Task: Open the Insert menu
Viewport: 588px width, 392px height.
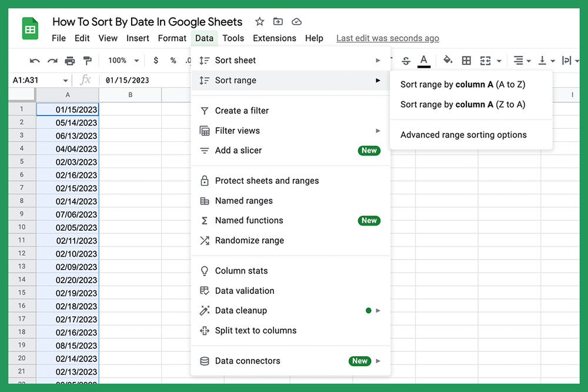Action: click(138, 38)
